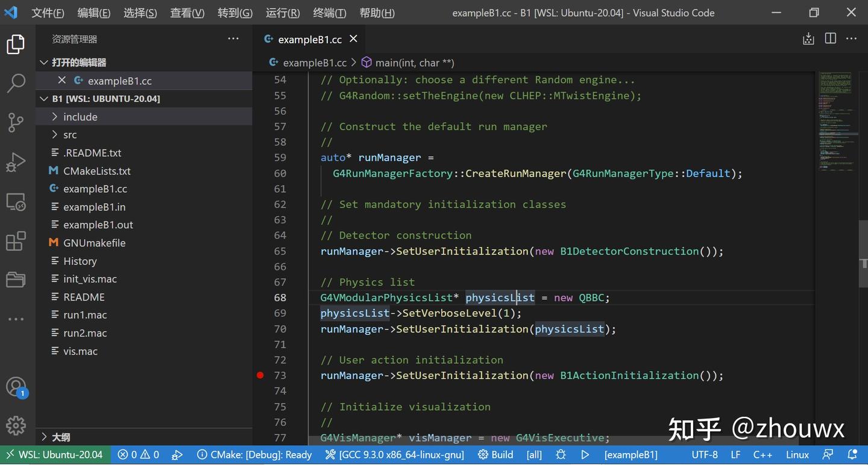Switch to the exampleB1.cc editor tab

click(x=309, y=39)
